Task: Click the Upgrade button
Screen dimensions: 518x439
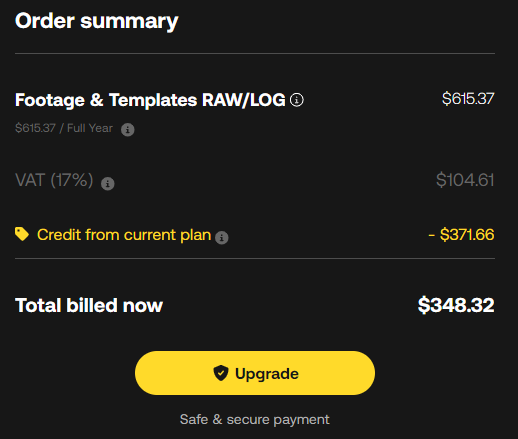Action: [255, 373]
